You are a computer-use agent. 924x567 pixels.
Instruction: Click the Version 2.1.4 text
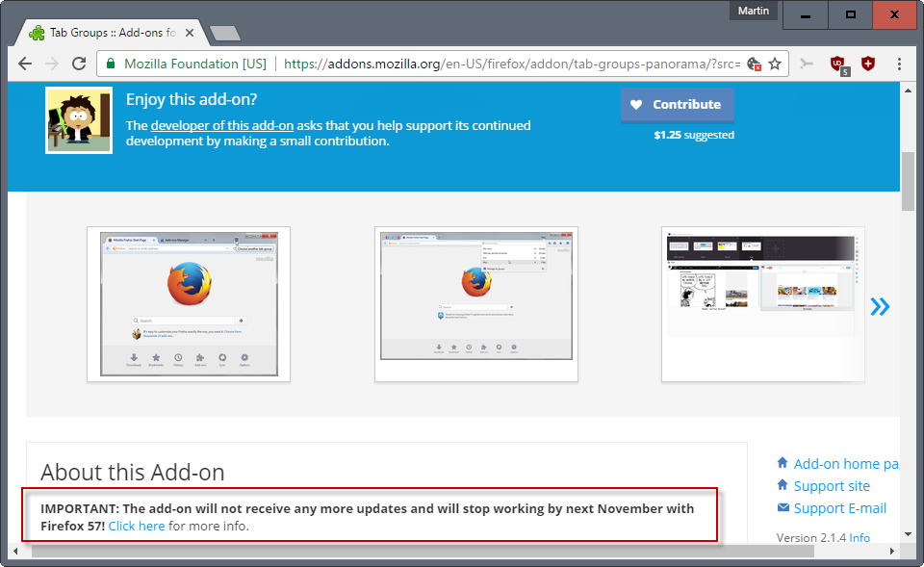click(811, 537)
